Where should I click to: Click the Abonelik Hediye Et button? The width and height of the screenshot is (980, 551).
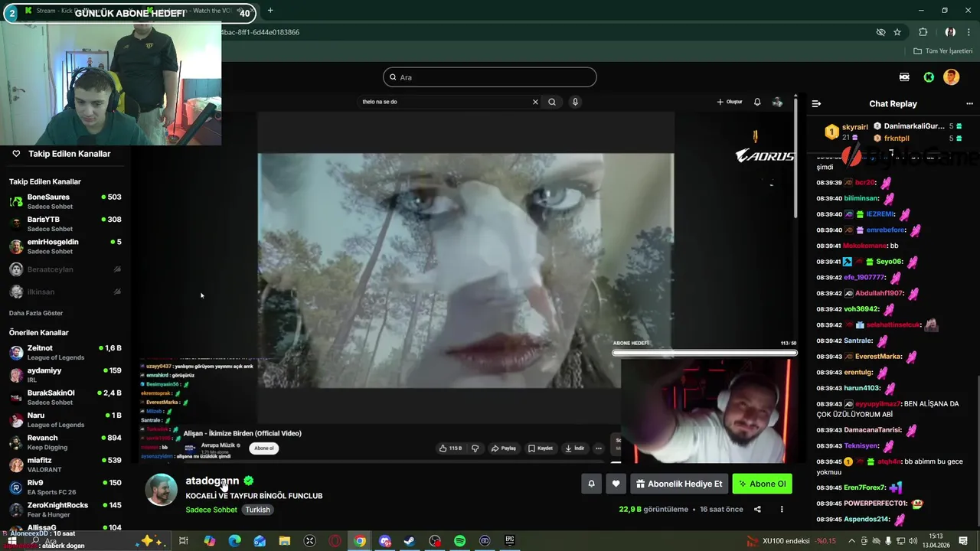click(x=679, y=484)
